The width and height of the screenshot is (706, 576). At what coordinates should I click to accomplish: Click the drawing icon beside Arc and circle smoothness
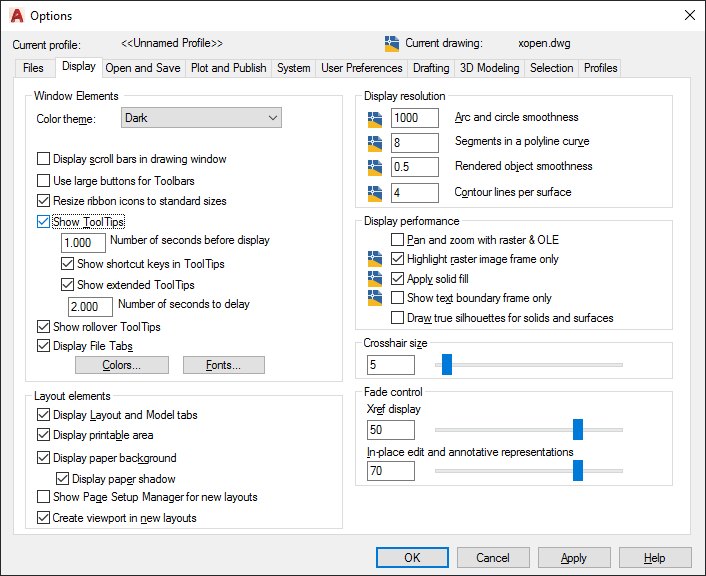tap(375, 119)
